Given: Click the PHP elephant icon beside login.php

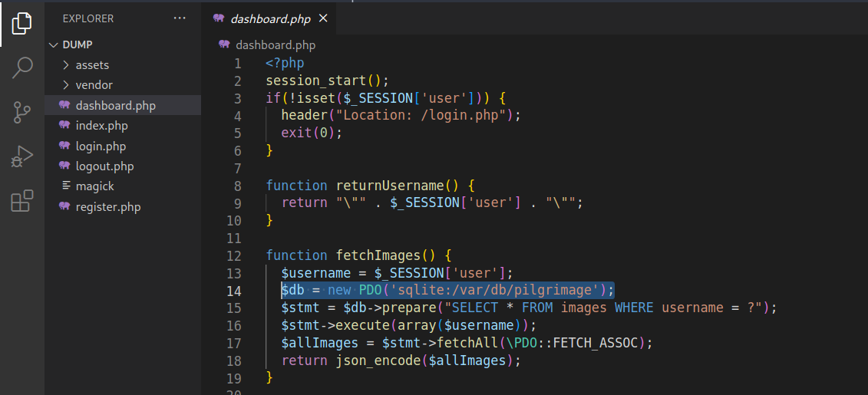Looking at the screenshot, I should [64, 146].
